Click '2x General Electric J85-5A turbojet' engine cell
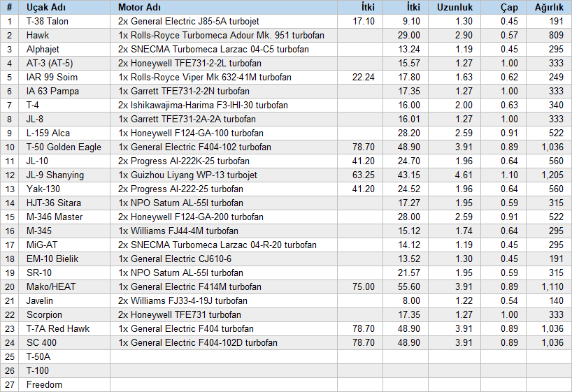This screenshot has height=392, width=572. tap(224, 22)
